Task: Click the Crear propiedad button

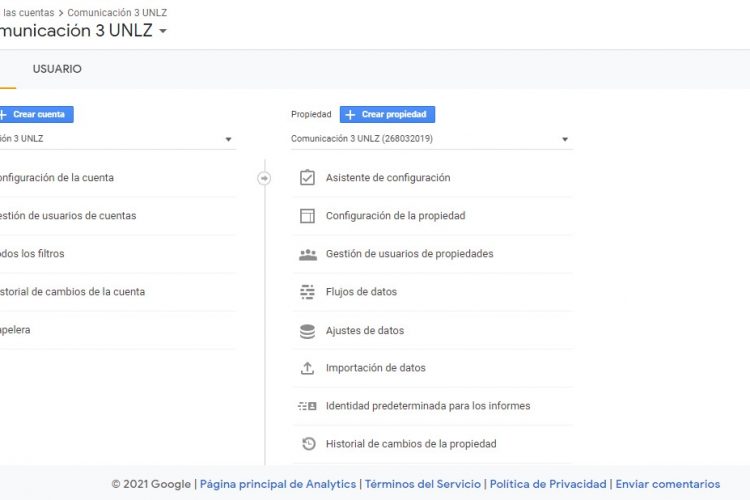Action: point(387,114)
